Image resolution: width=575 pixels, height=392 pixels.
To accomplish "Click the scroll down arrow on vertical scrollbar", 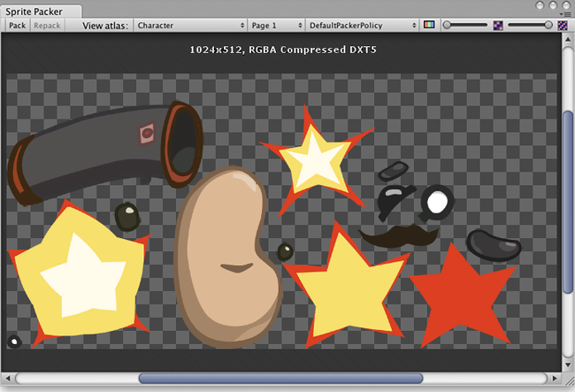I will (567, 365).
